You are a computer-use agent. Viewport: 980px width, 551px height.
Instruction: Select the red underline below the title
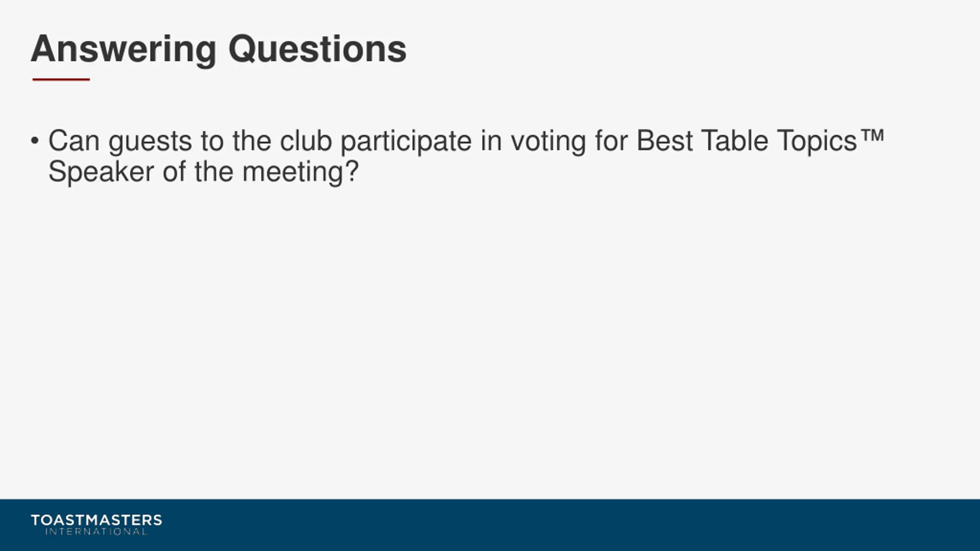pyautogui.click(x=61, y=80)
